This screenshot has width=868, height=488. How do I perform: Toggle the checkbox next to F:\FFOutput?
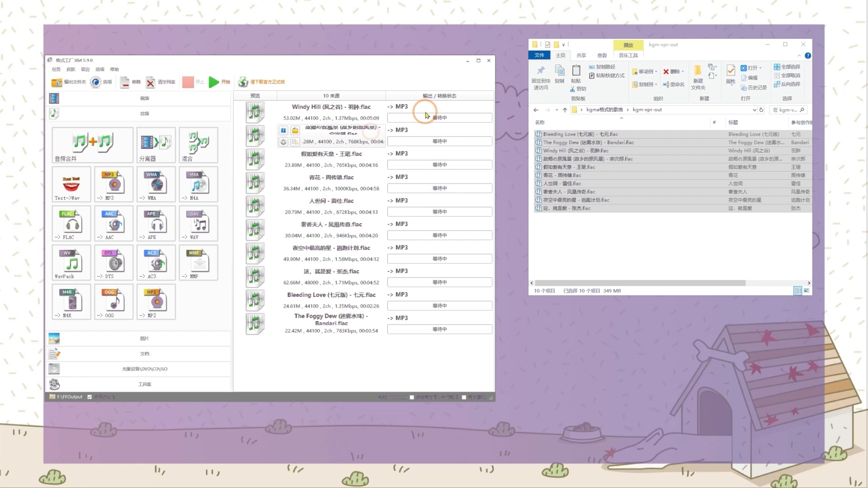tap(90, 397)
